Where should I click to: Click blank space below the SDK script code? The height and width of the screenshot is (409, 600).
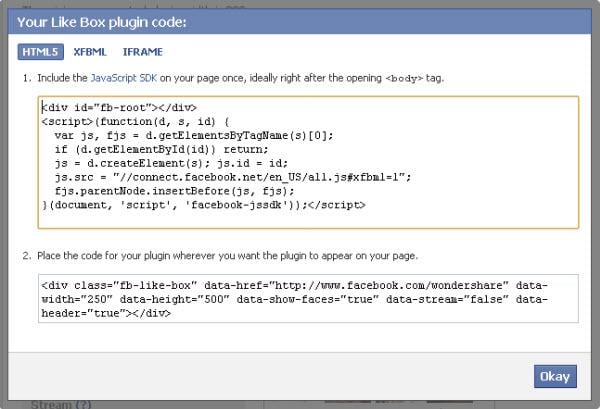coord(300,219)
